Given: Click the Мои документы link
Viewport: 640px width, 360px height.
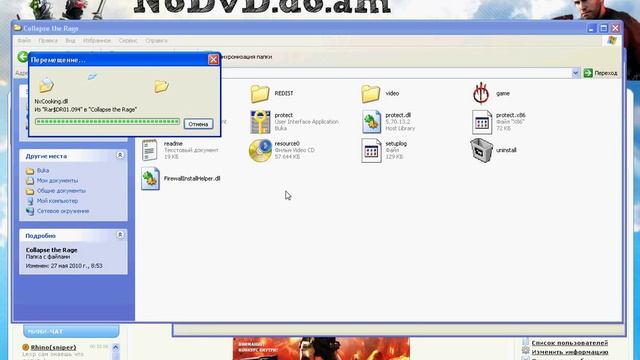Looking at the screenshot, I should (58, 180).
